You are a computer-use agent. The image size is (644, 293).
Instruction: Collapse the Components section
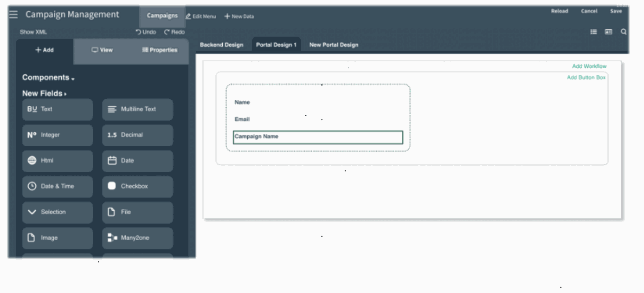tap(49, 78)
